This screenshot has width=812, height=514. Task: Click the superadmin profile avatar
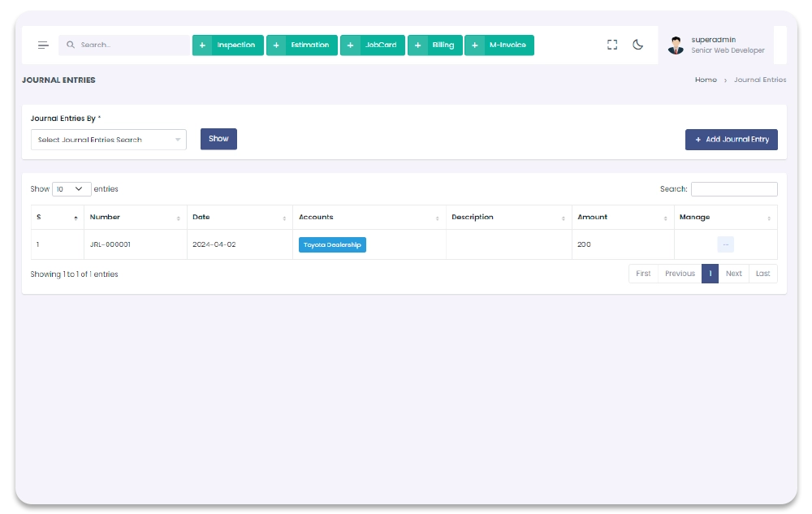click(676, 45)
